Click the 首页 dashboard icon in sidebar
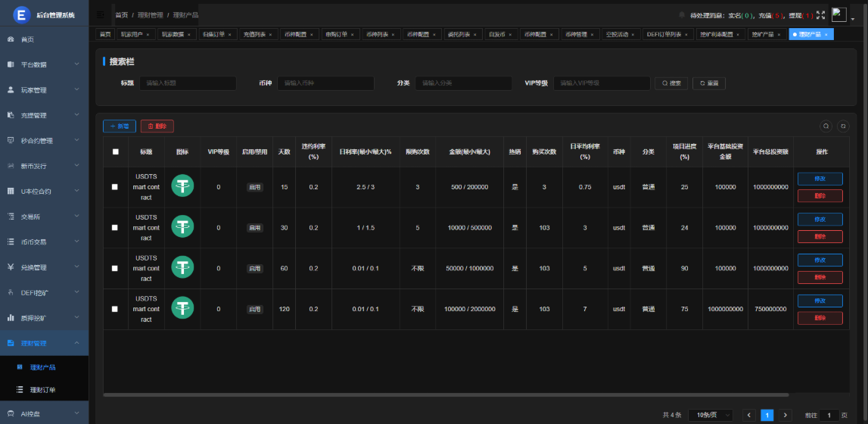Image resolution: width=868 pixels, height=424 pixels. coord(11,39)
